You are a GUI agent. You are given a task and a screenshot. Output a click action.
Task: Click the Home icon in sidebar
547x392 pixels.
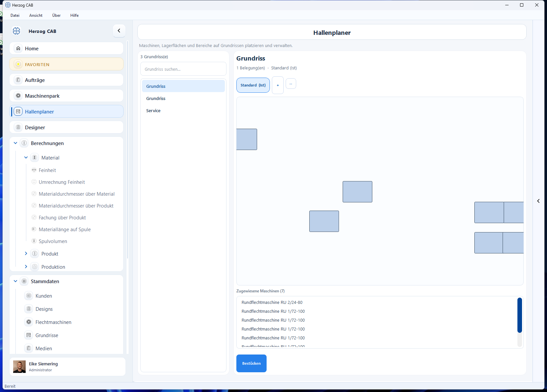coord(18,48)
